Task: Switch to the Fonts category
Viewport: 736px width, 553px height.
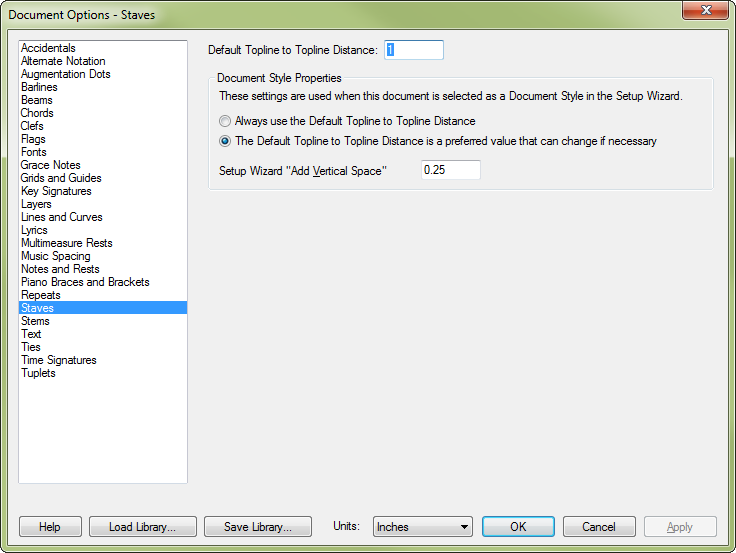Action: (x=34, y=152)
